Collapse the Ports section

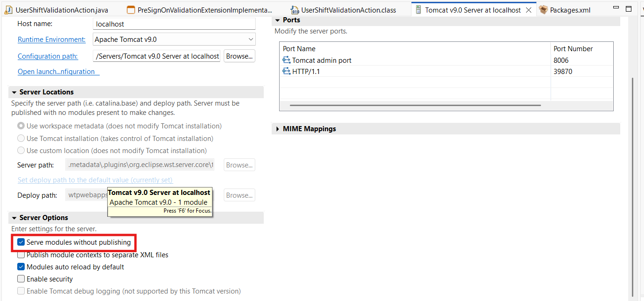tap(278, 20)
